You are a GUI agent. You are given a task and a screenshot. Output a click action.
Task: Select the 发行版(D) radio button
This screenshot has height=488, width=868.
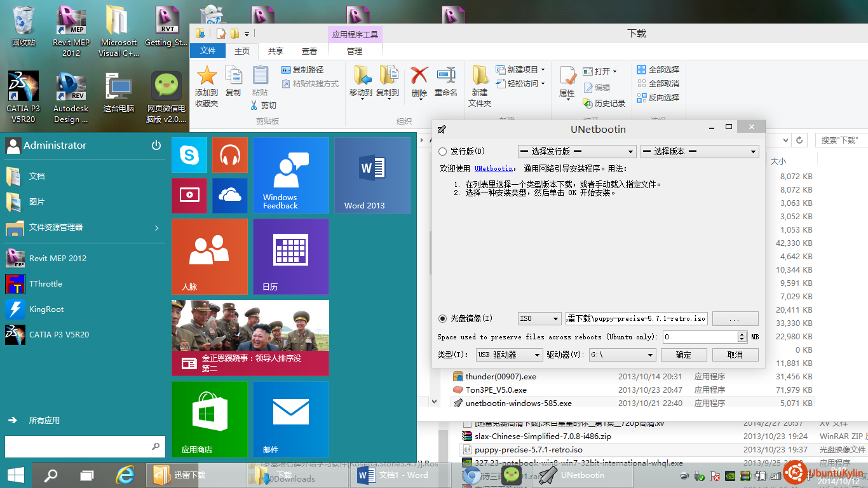443,152
